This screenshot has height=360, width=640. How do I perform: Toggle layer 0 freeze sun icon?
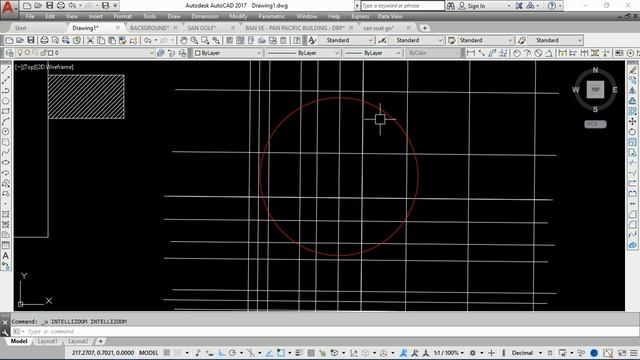[27, 53]
